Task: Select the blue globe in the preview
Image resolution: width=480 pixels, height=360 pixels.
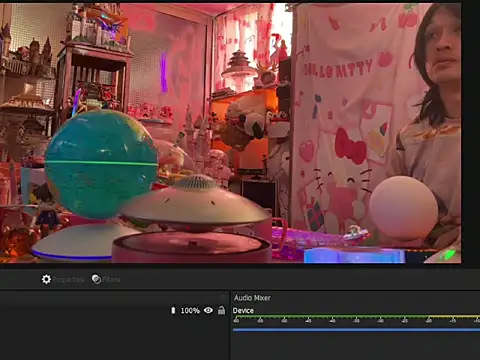Action: [x=101, y=164]
